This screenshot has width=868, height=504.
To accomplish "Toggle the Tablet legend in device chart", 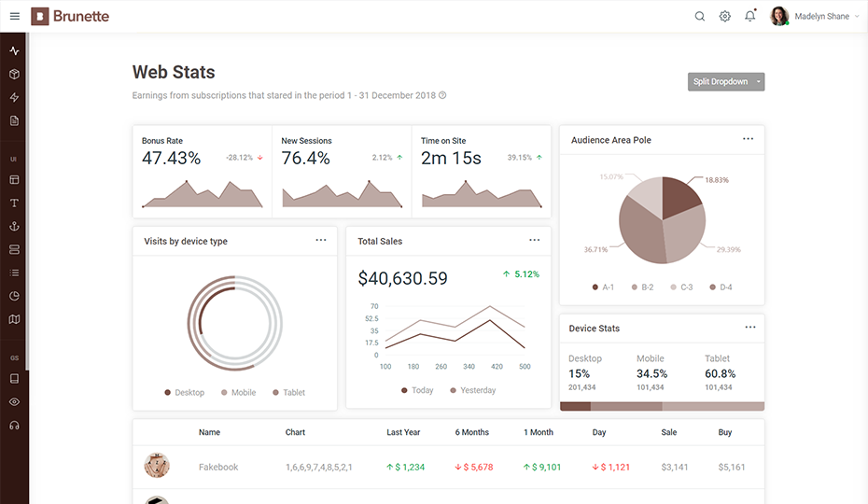I will click(x=289, y=392).
